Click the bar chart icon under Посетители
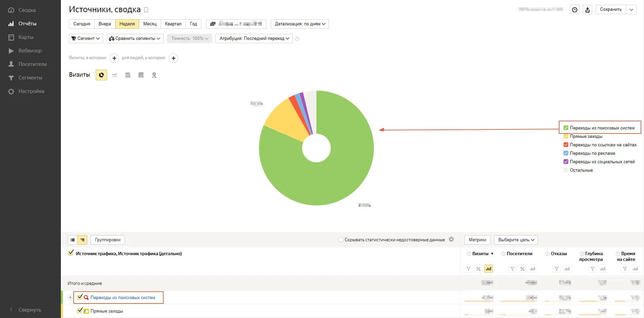 point(532,269)
